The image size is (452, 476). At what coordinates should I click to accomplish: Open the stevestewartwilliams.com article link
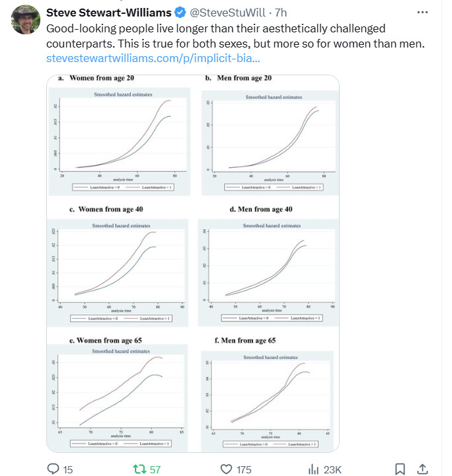[153, 58]
